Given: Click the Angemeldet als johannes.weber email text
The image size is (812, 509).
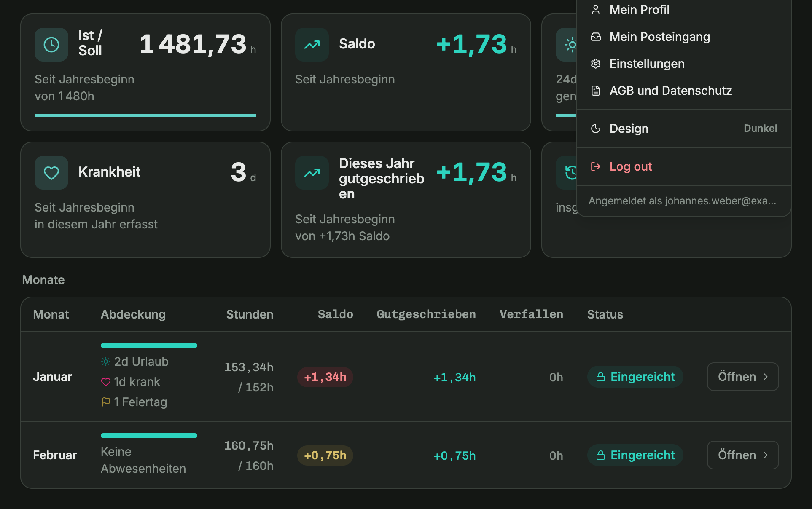Looking at the screenshot, I should 682,201.
